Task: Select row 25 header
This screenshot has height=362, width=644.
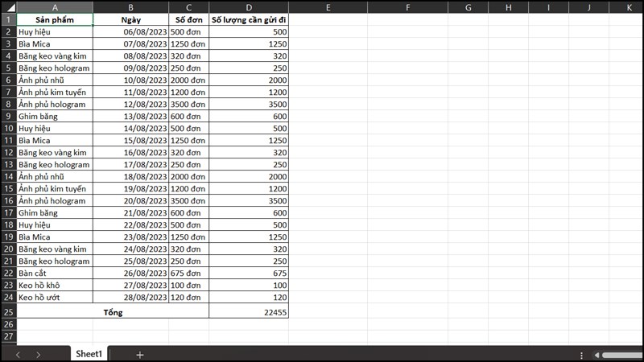Action: tap(9, 312)
